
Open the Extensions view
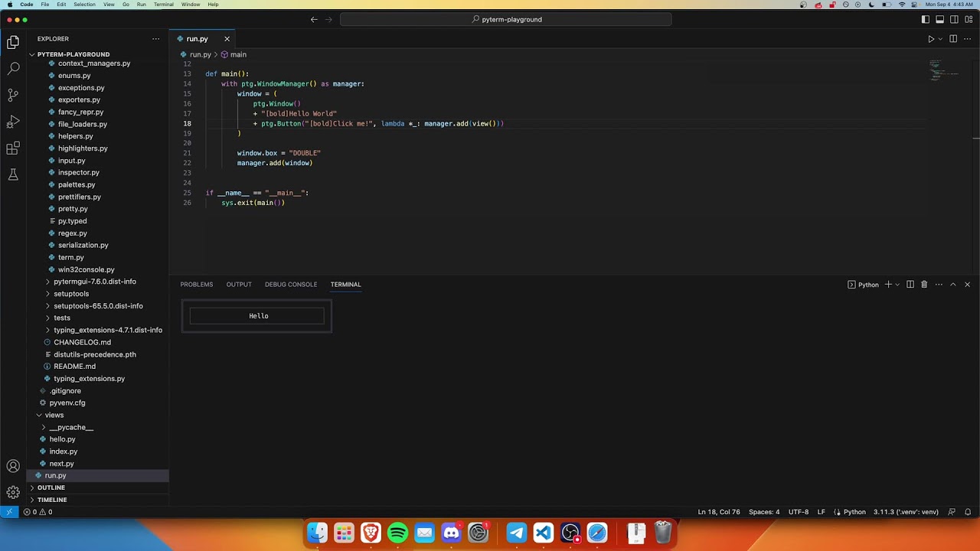[13, 148]
